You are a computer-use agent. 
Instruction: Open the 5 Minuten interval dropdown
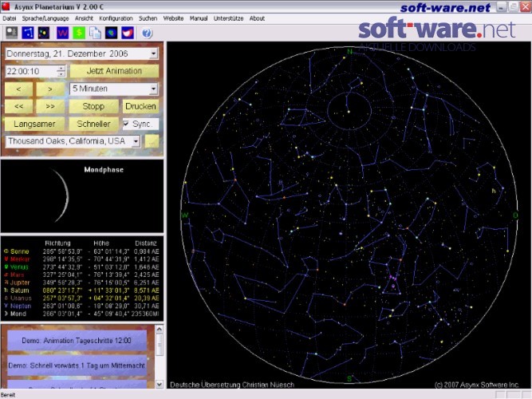click(153, 89)
